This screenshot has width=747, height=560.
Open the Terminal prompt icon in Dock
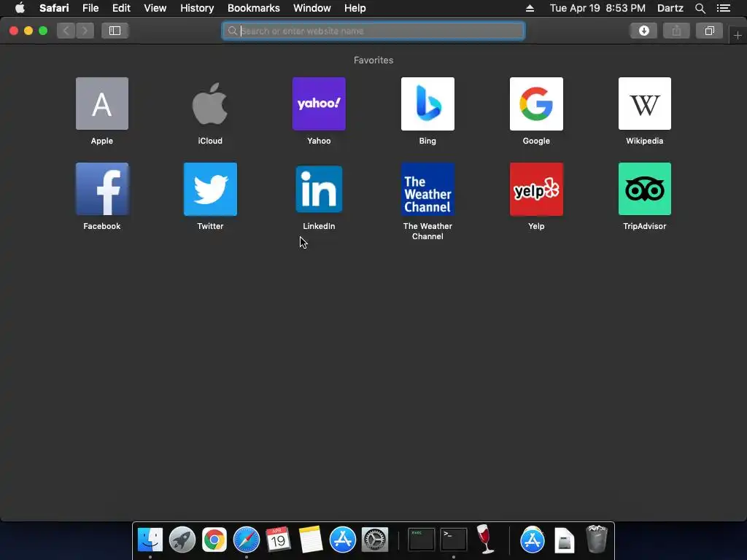pos(454,540)
